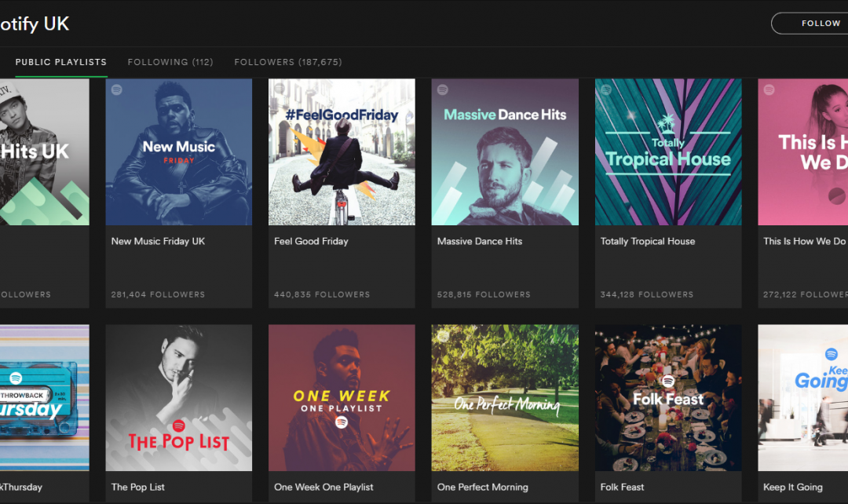Click the Folk Feast title link
The height and width of the screenshot is (504, 848).
click(x=622, y=487)
